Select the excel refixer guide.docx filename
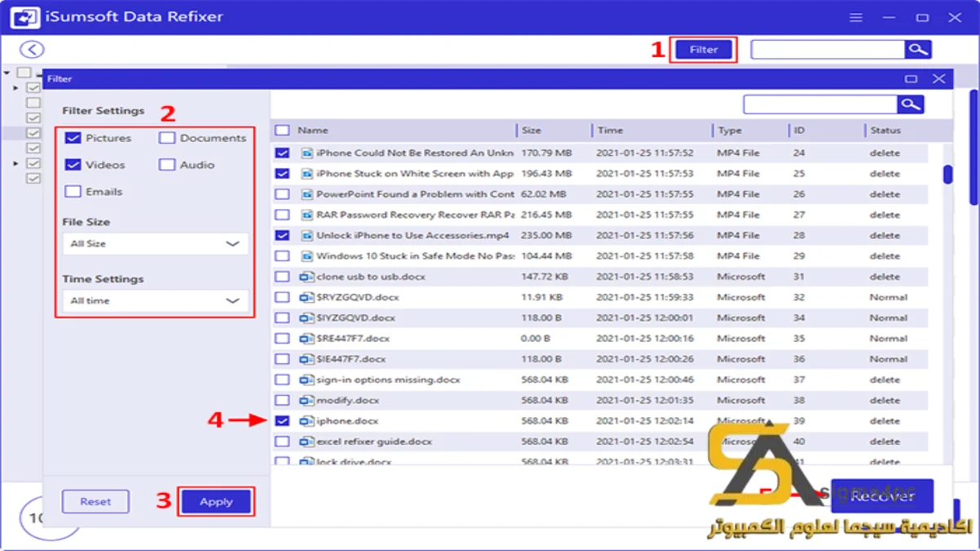Image resolution: width=980 pixels, height=551 pixels. 374,442
